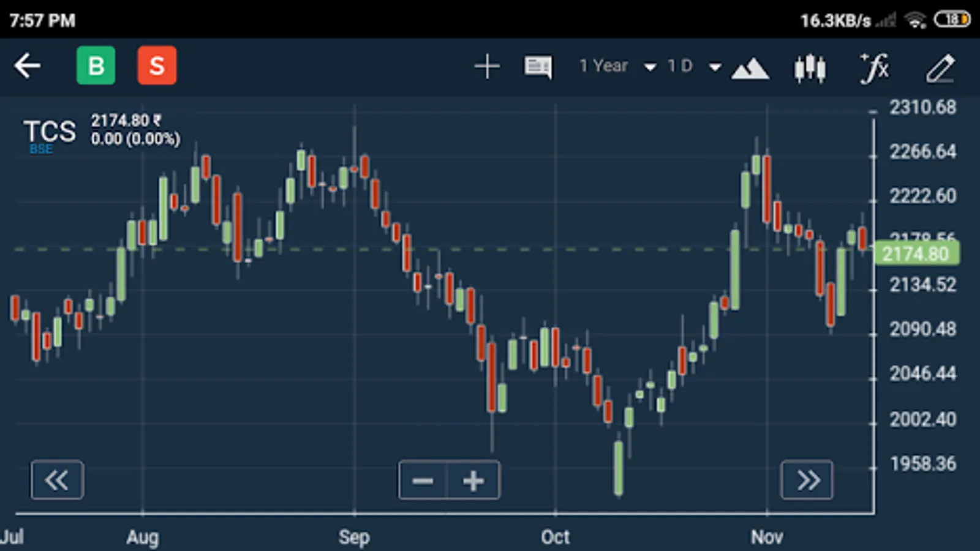Tap the green 2174.80 price tag

coord(916,253)
